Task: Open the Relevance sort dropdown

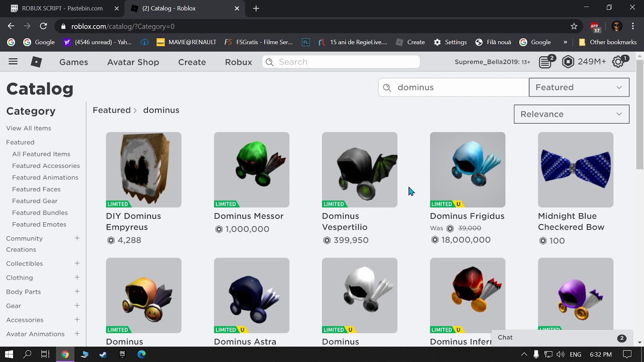Action: pyautogui.click(x=572, y=114)
